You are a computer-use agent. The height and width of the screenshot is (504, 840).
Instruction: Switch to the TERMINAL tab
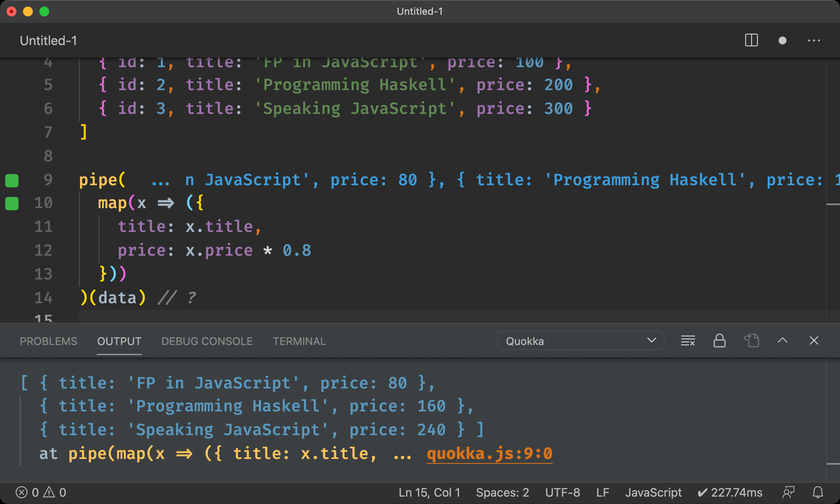click(x=299, y=341)
